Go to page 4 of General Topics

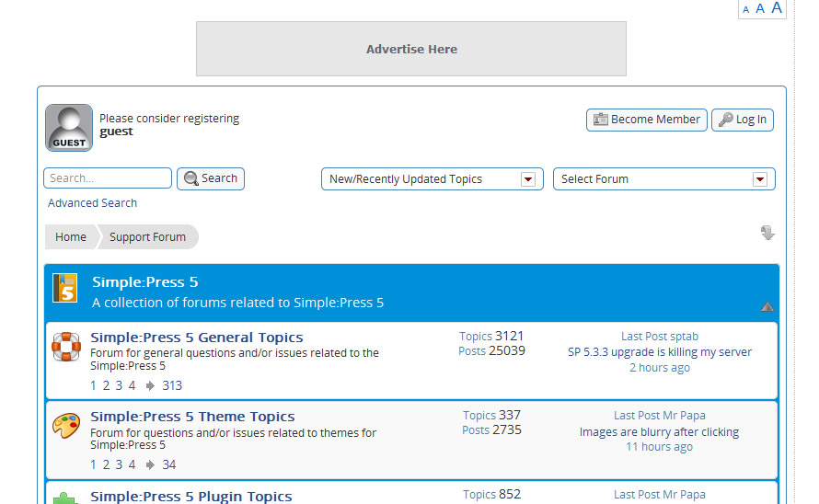(133, 386)
